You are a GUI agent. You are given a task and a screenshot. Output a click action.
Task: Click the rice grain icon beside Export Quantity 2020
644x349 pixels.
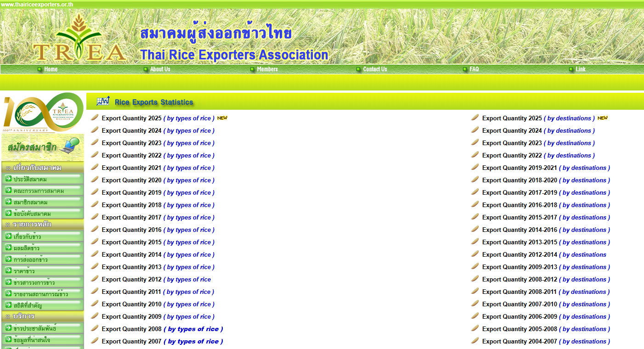pyautogui.click(x=95, y=180)
